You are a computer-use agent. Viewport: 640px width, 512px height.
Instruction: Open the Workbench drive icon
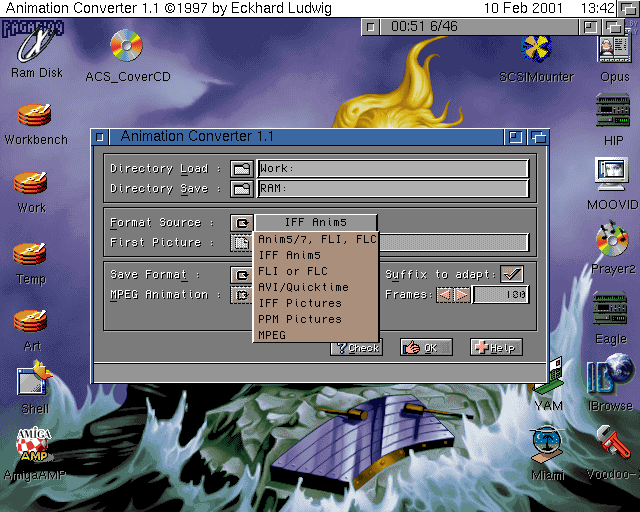(34, 115)
